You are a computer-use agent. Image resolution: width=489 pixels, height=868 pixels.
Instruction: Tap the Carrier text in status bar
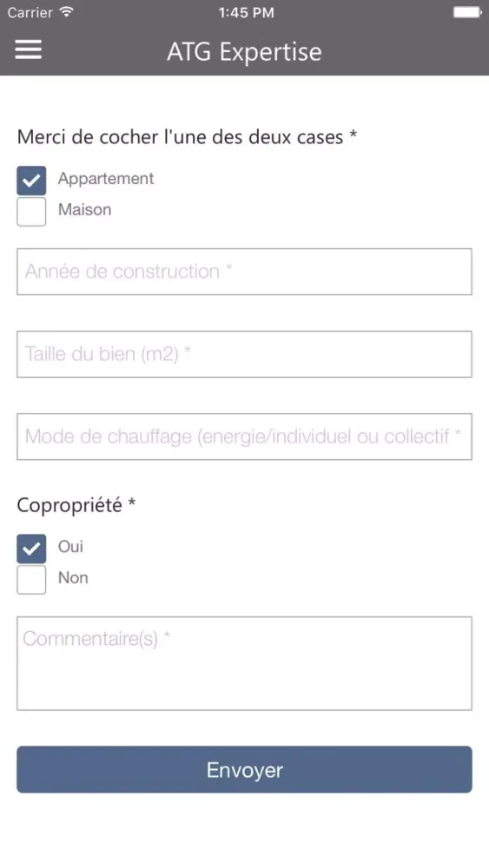tap(30, 12)
